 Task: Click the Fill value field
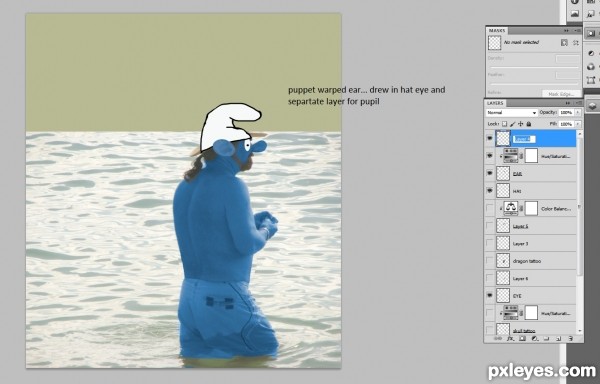(x=566, y=124)
